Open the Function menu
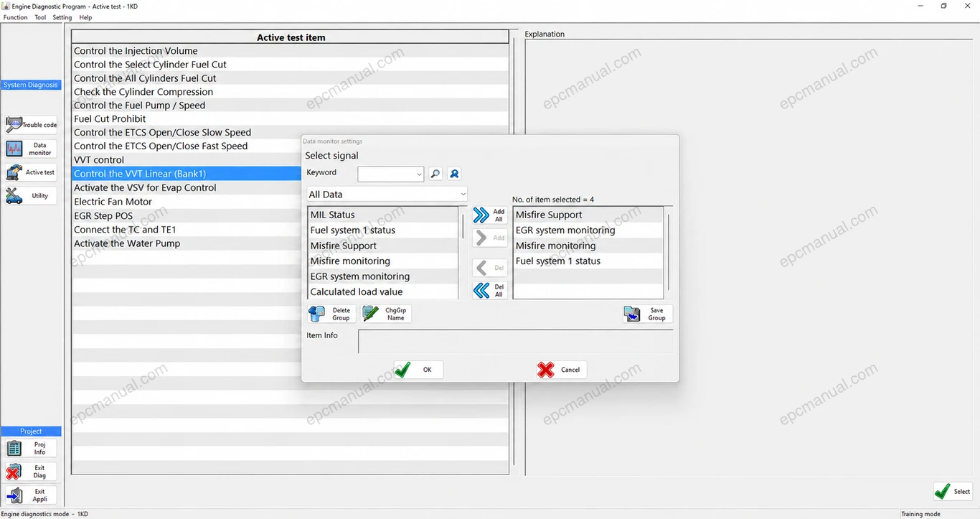 pyautogui.click(x=16, y=17)
